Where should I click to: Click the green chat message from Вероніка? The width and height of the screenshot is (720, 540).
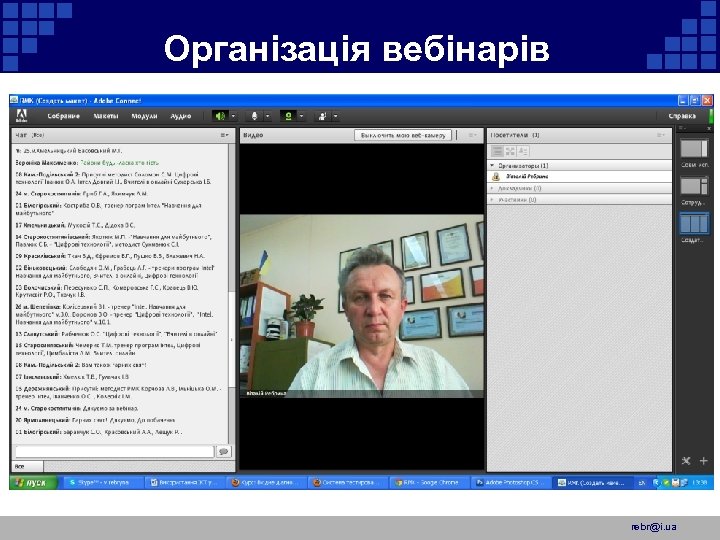click(x=119, y=163)
